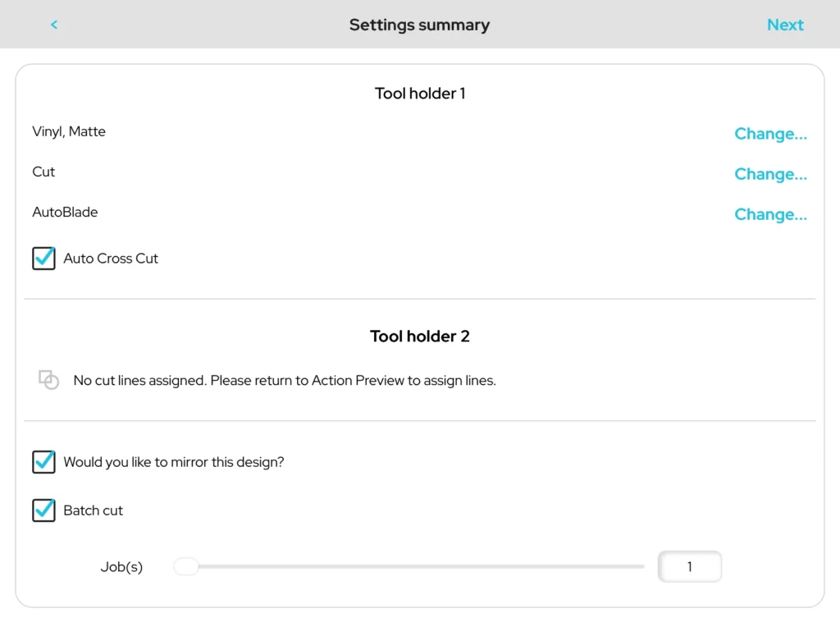Screen dimensions: 840x627
Task: Change the AutoBlade tool selection
Action: point(770,214)
